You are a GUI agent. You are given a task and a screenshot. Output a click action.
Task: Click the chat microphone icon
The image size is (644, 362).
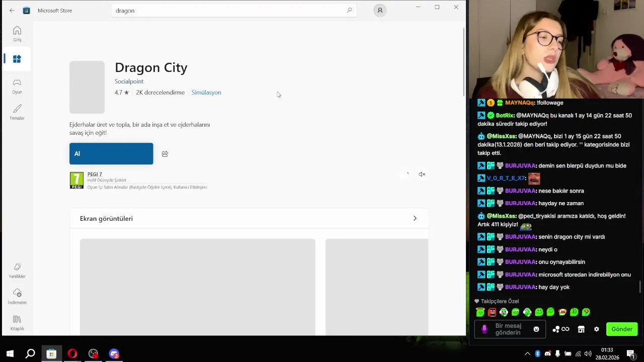485,329
